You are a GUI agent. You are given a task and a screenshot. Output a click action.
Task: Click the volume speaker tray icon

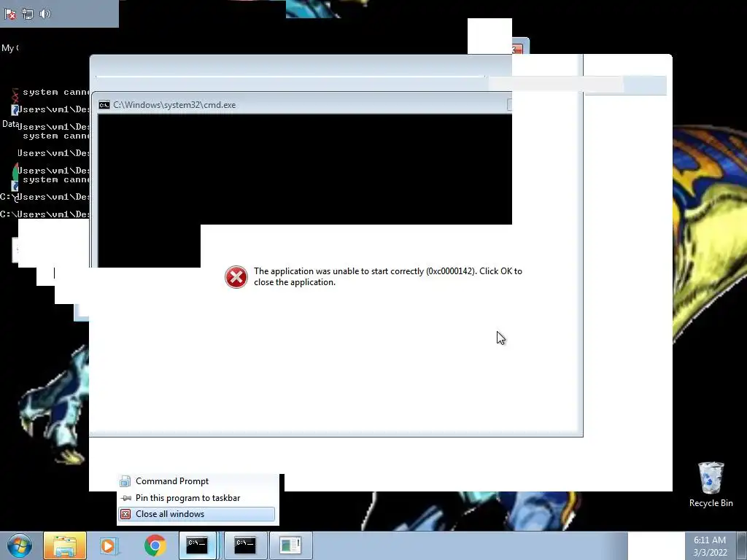44,14
